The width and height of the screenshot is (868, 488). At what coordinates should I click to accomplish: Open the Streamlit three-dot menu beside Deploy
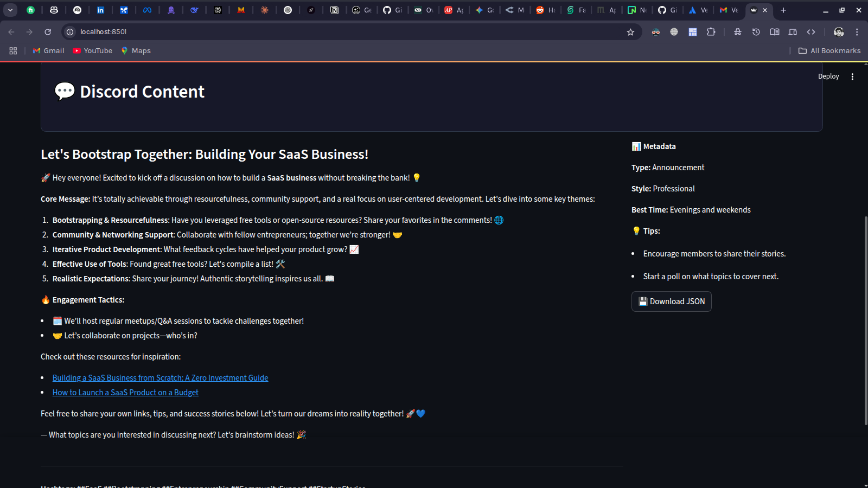(852, 76)
